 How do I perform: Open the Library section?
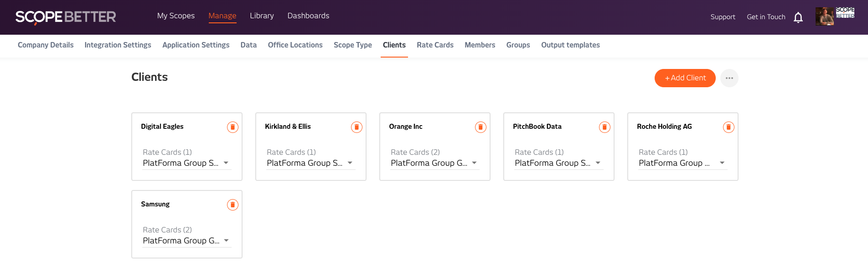pos(262,16)
